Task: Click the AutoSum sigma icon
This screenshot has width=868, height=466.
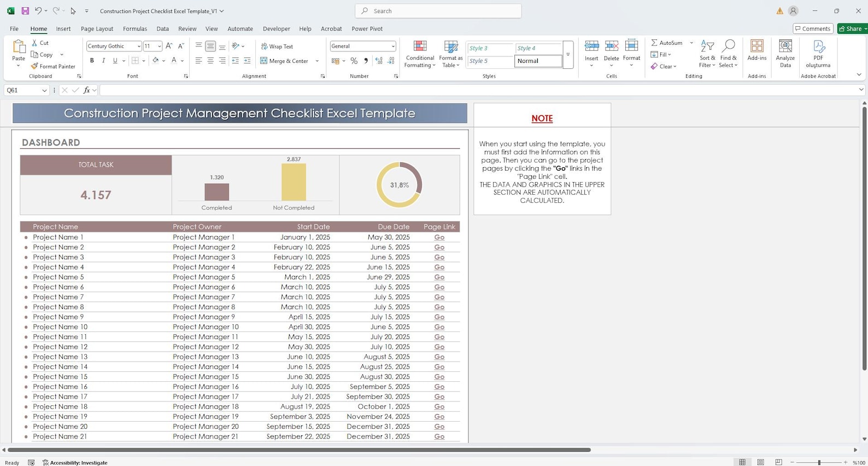Action: point(654,43)
